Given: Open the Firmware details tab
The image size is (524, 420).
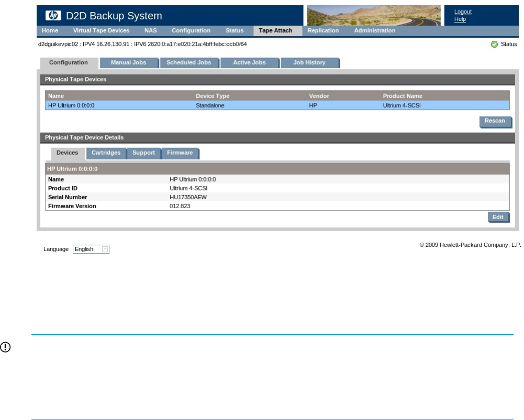Looking at the screenshot, I should coord(180,153).
